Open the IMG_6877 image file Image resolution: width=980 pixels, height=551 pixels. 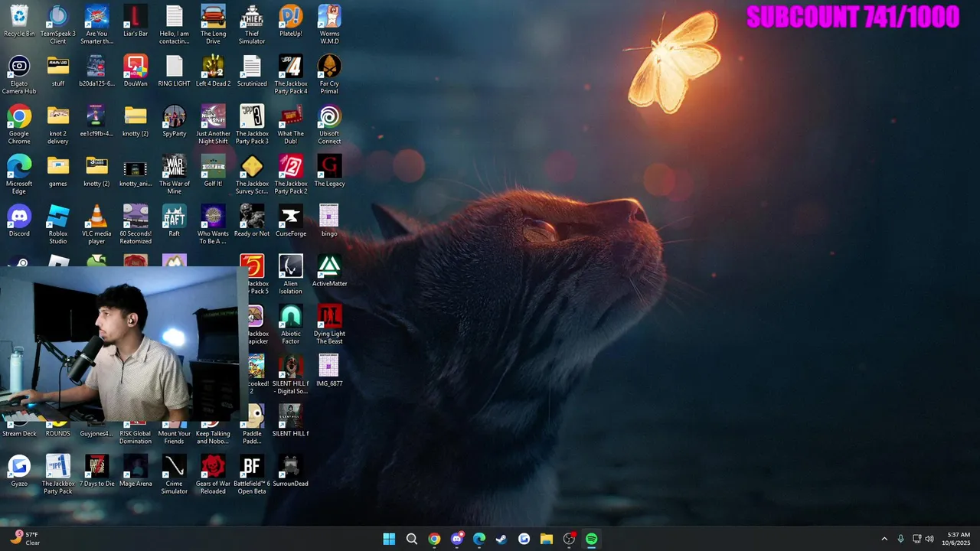click(x=329, y=370)
